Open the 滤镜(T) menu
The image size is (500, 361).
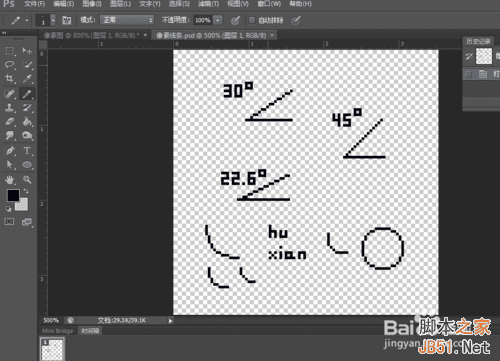208,4
